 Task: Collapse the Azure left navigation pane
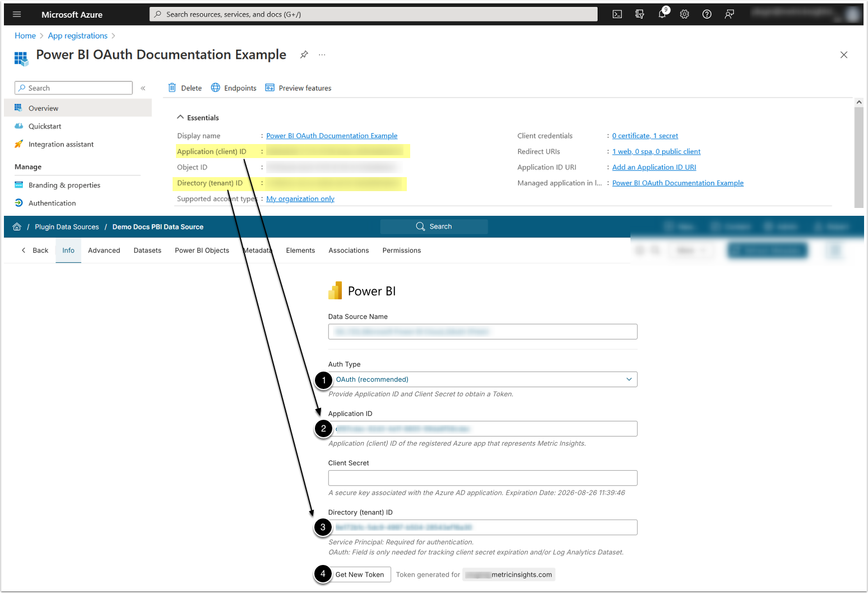143,88
